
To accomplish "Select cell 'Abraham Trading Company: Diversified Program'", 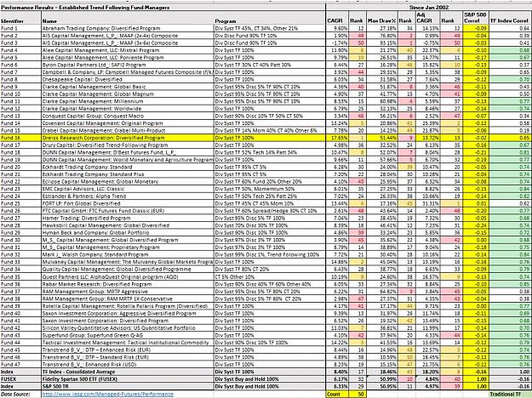I will pyautogui.click(x=128, y=28).
